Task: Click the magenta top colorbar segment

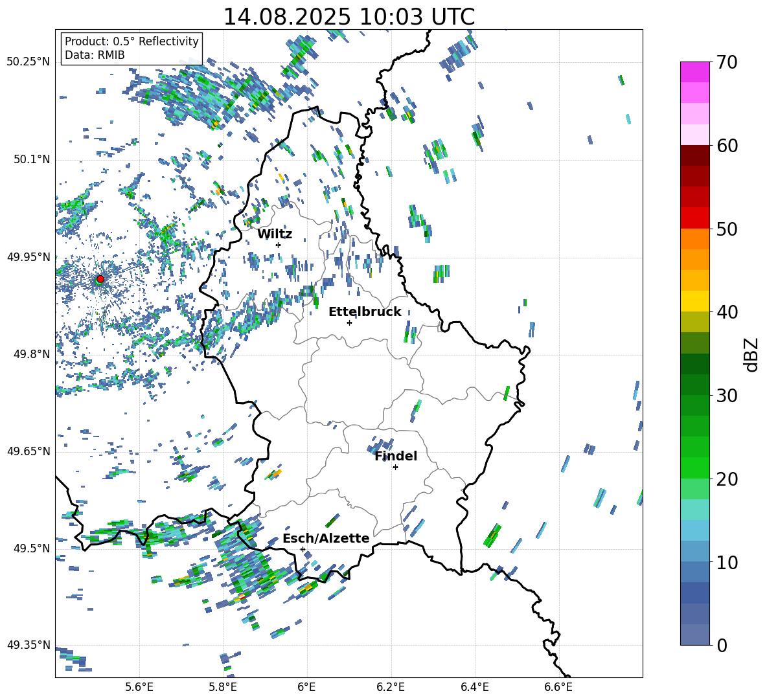Action: (x=694, y=73)
